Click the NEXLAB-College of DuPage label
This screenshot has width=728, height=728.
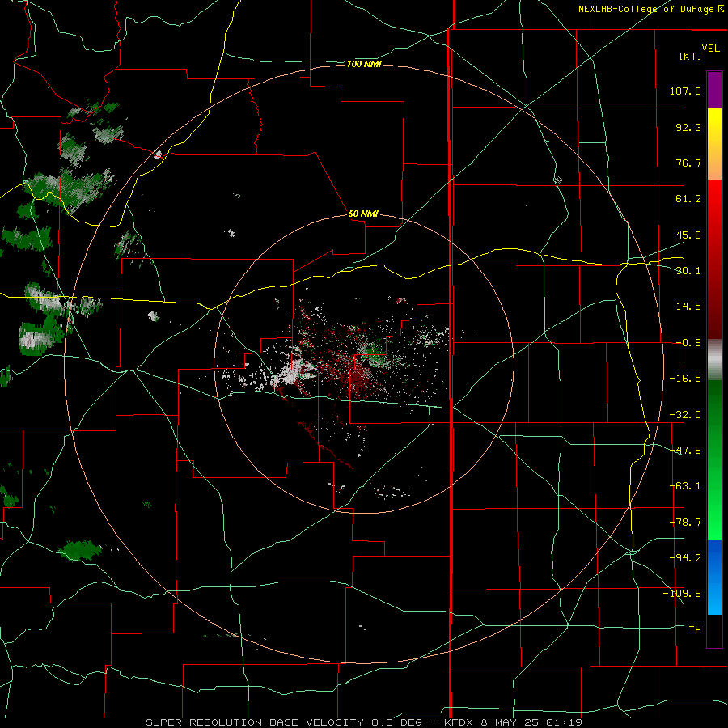[650, 9]
